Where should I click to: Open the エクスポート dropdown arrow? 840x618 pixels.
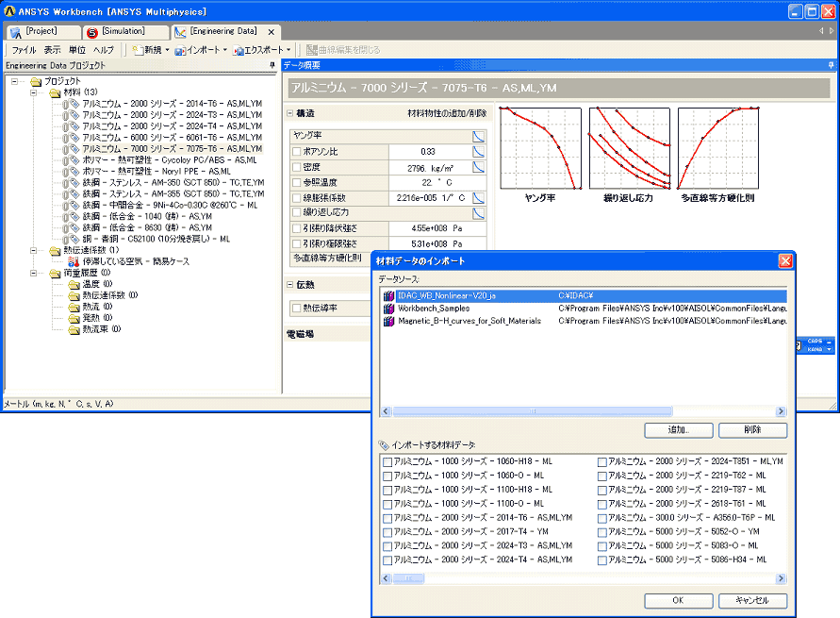tap(288, 50)
